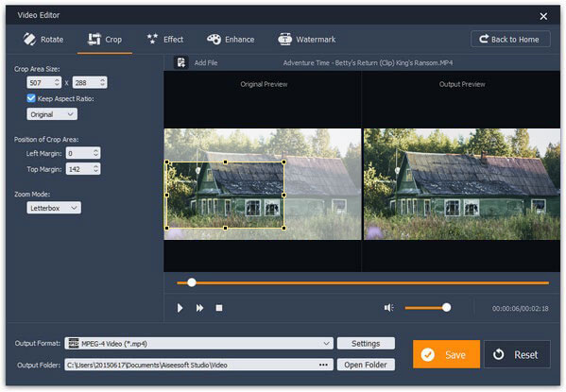This screenshot has height=392, width=566.
Task: Click the Back to Home button
Action: [510, 39]
